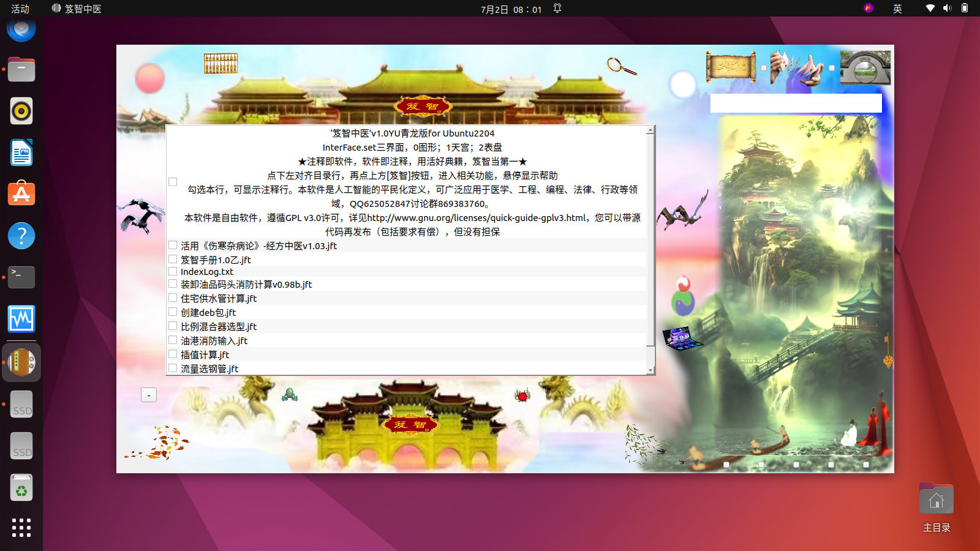Click the 笈智 plaque on the golden gate
The width and height of the screenshot is (980, 551).
click(410, 424)
